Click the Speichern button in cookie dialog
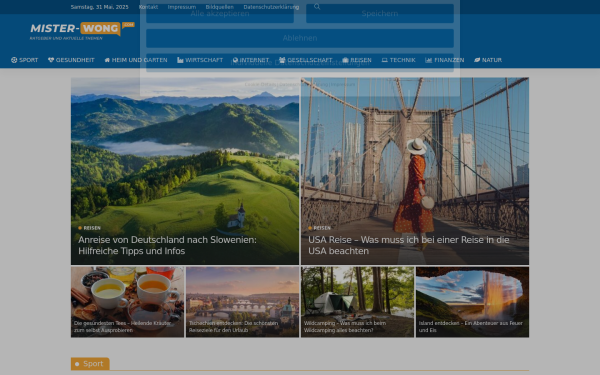600x375 pixels. (x=380, y=14)
